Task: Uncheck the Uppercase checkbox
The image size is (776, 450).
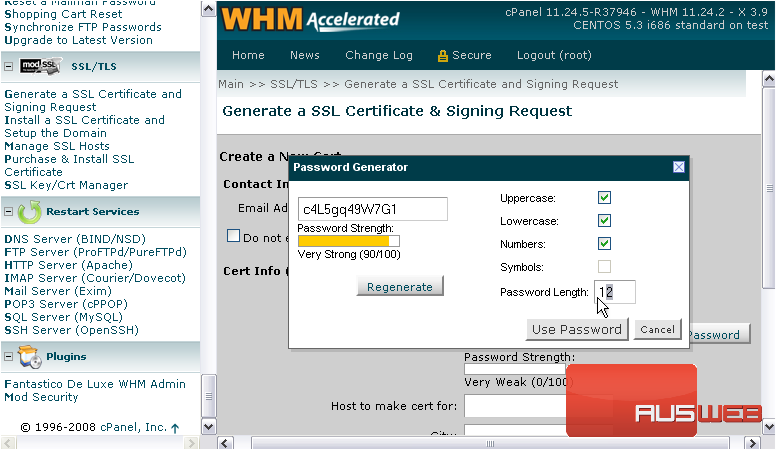Action: tap(604, 197)
